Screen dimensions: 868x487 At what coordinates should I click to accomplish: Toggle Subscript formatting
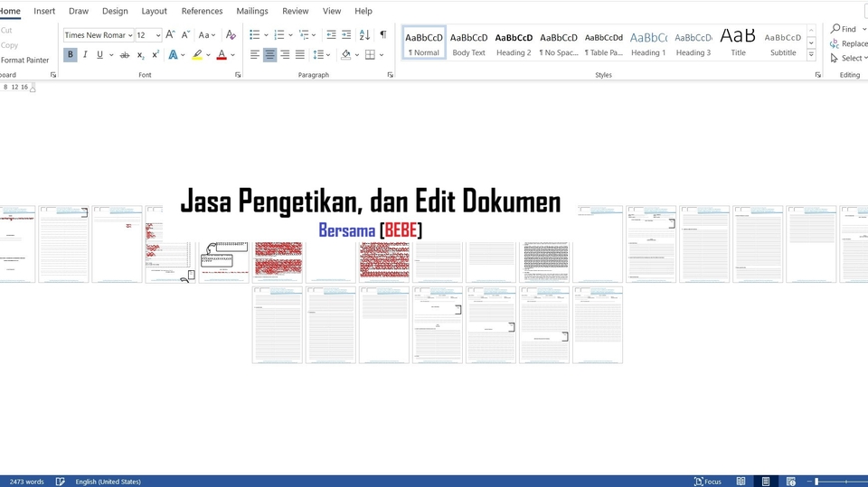coord(141,55)
